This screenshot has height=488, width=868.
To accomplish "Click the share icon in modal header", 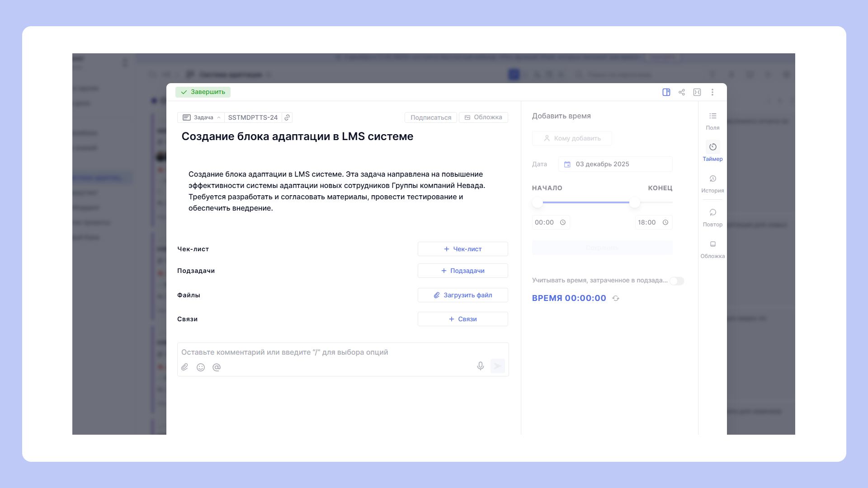I will [682, 92].
